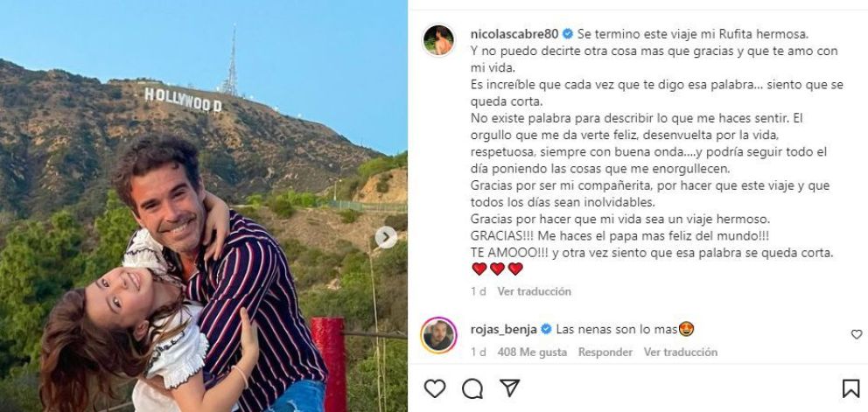Screen dimensions: 868x412
Task: Share the post with the paper plane icon
Action: click(509, 388)
